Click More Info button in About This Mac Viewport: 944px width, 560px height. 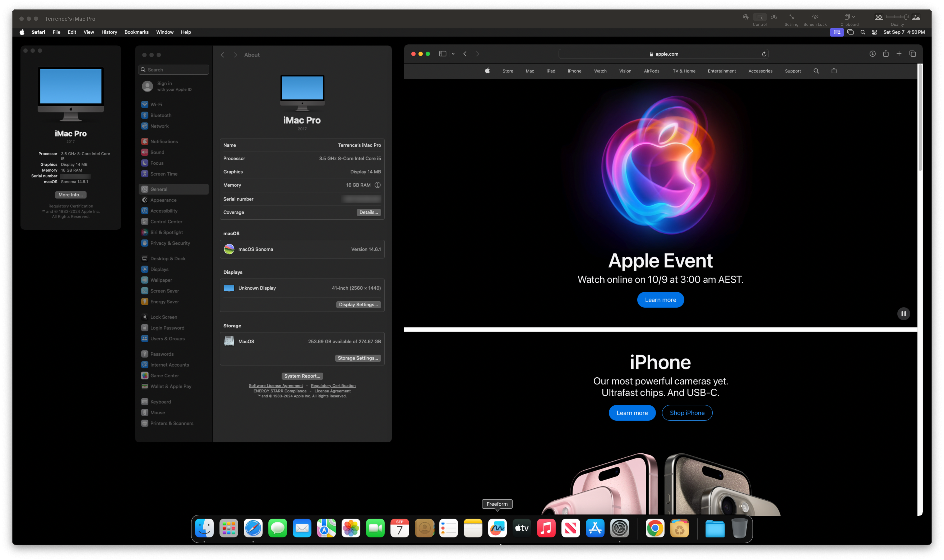tap(71, 195)
